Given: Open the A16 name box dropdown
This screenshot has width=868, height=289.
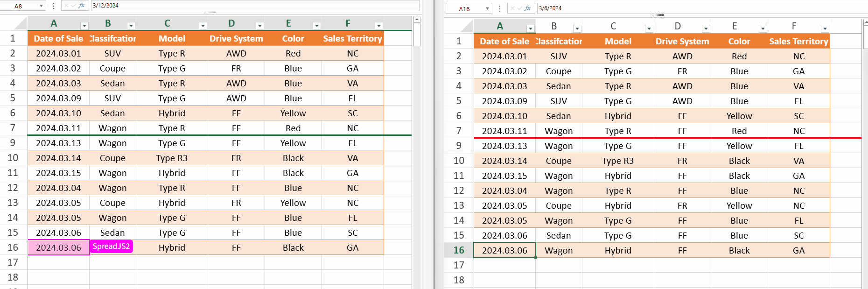Looking at the screenshot, I should pyautogui.click(x=487, y=9).
